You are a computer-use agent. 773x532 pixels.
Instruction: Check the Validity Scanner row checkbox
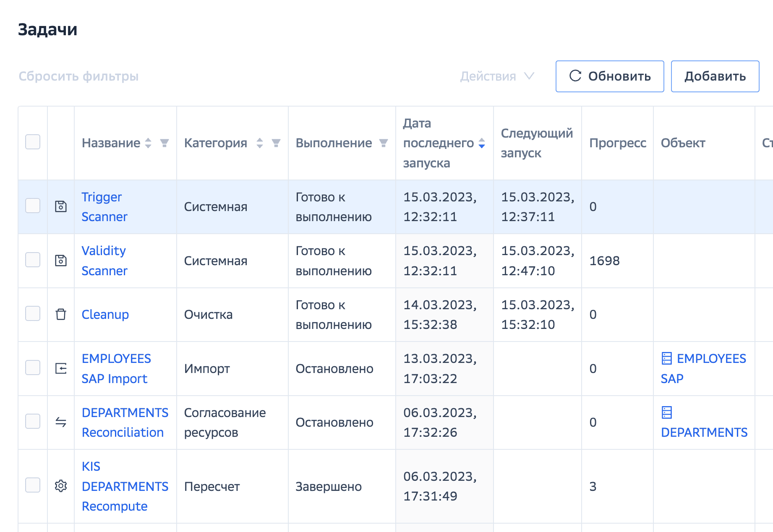(x=33, y=260)
